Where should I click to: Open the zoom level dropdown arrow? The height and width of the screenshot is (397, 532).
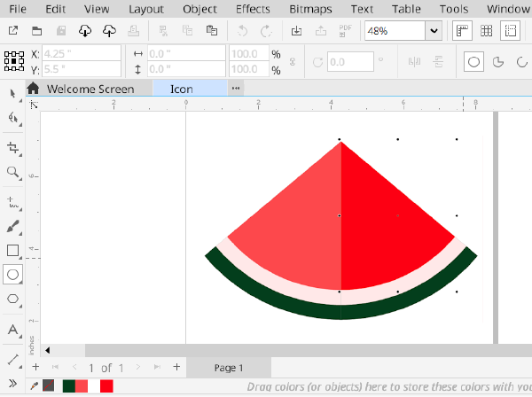(434, 31)
